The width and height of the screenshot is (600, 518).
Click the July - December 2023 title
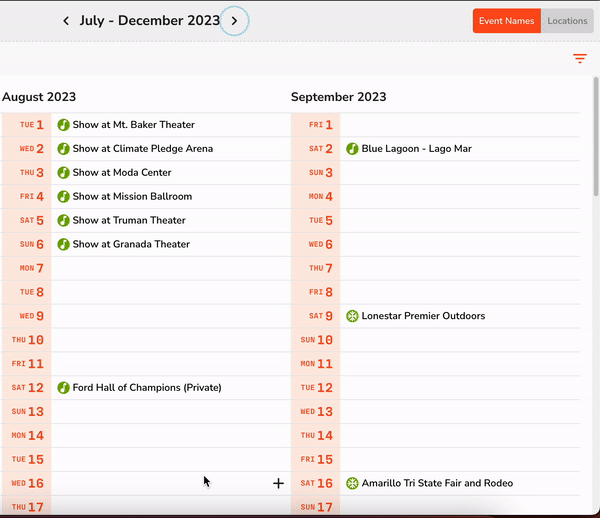(149, 21)
